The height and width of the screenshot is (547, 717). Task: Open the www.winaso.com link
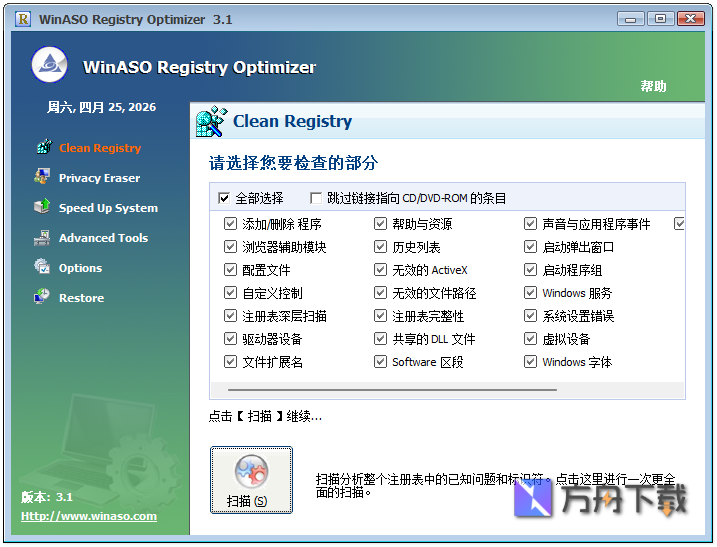89,516
